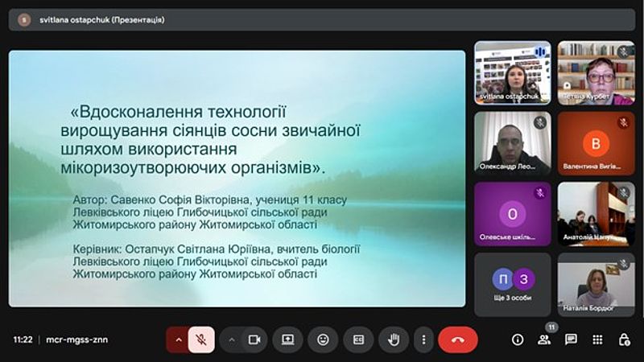The image size is (644, 362).
Task: Turn on closed captions
Action: click(359, 339)
